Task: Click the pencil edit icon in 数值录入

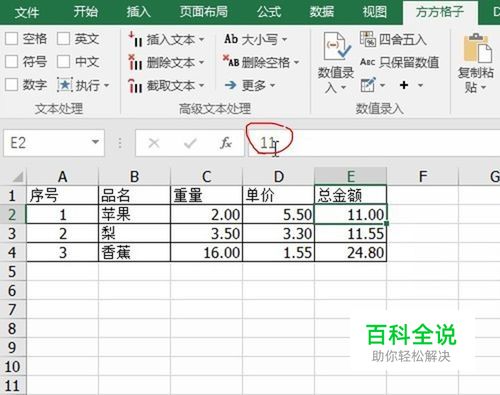Action: [368, 85]
